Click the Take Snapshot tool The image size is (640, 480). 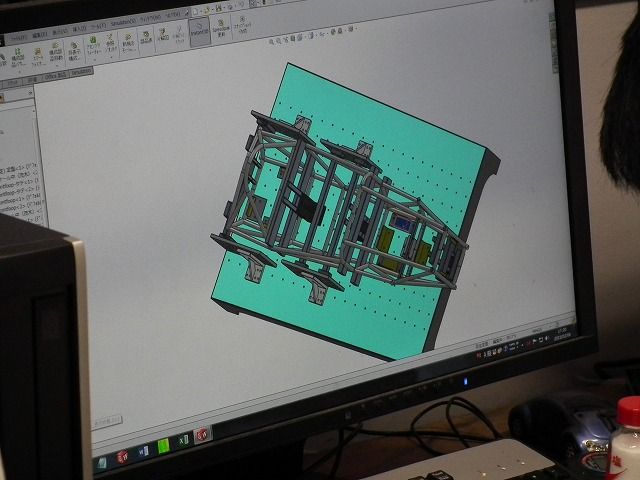[x=242, y=24]
